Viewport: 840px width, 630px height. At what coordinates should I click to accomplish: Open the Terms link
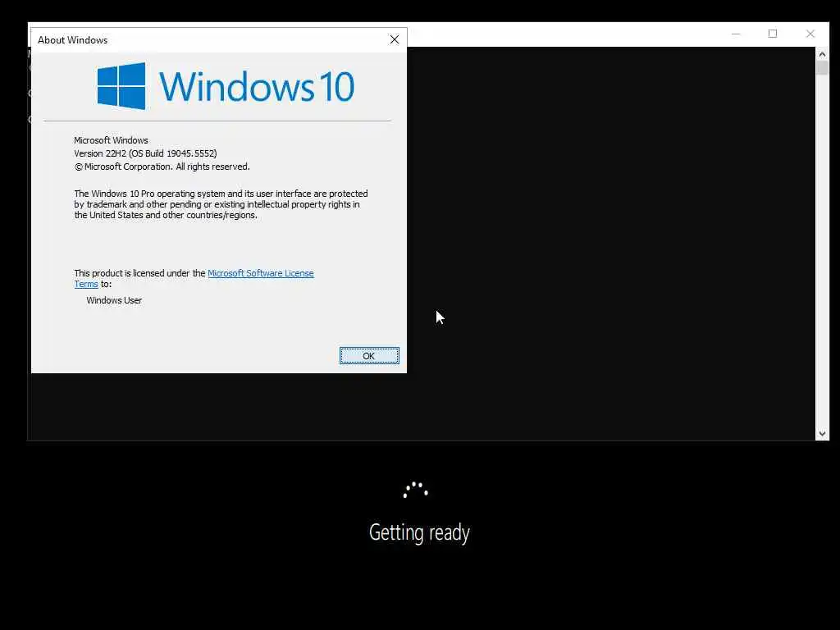pos(86,284)
